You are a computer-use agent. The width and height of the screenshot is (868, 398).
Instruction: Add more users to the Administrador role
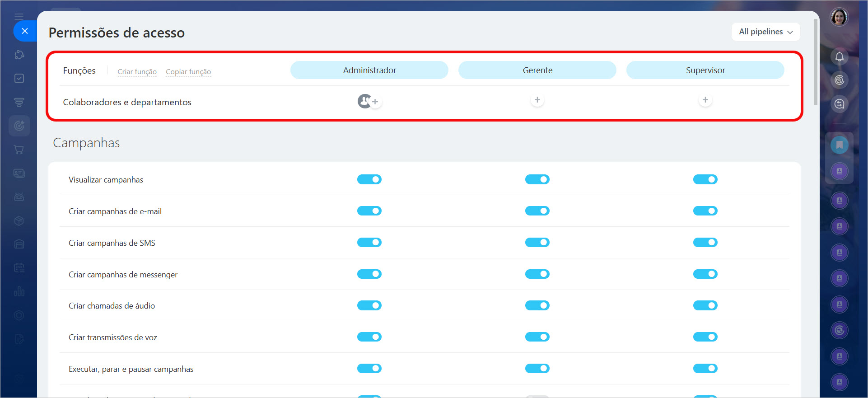(375, 102)
